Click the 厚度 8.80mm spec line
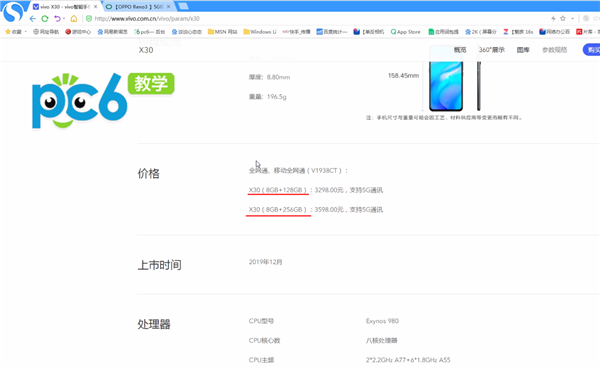Screen dimensions: 600x369 (x=269, y=77)
